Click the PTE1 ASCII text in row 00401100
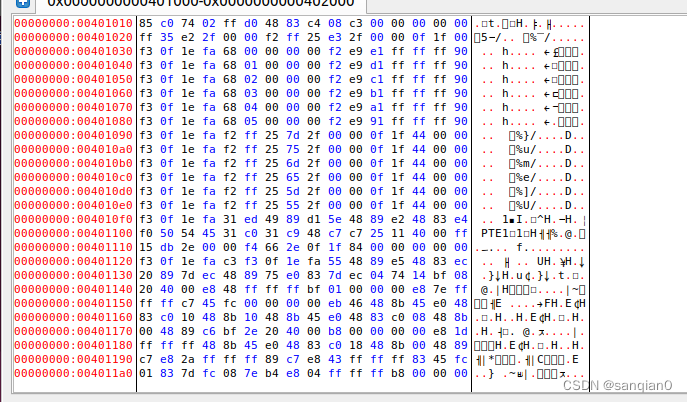Viewport: 687px width, 402px height. pos(495,233)
